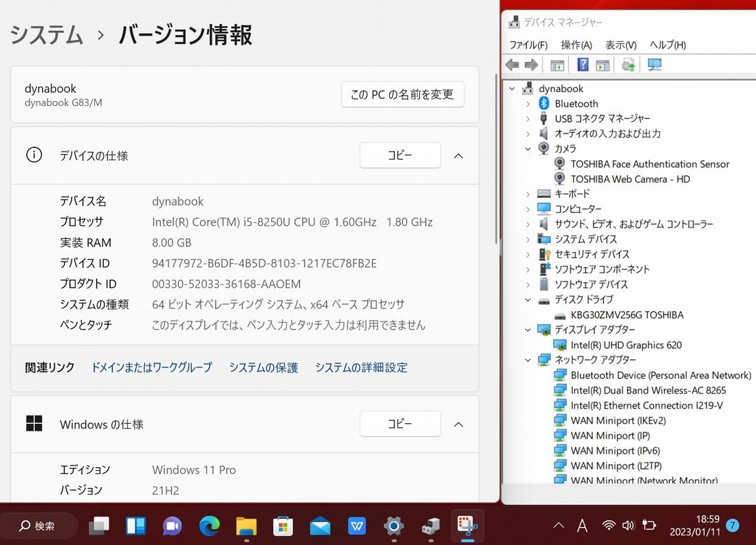The width and height of the screenshot is (756, 545).
Task: Select WAN Miniport (IPv6) entry
Action: point(615,451)
